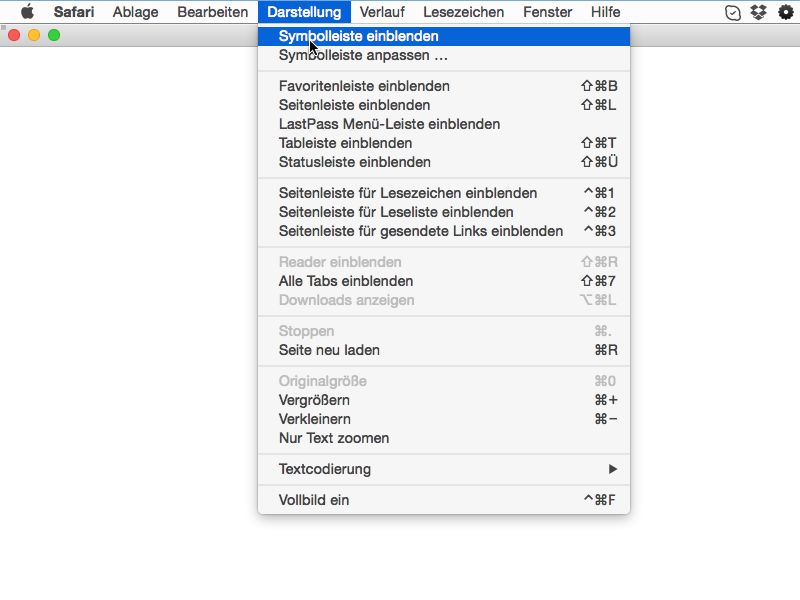
Task: Choose Vergrößern to zoom in
Action: pos(444,400)
